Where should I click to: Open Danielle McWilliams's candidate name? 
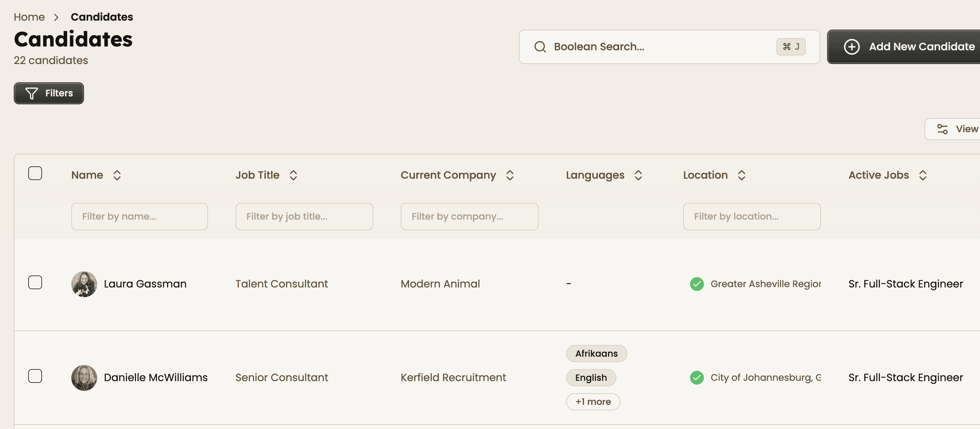[x=156, y=377]
